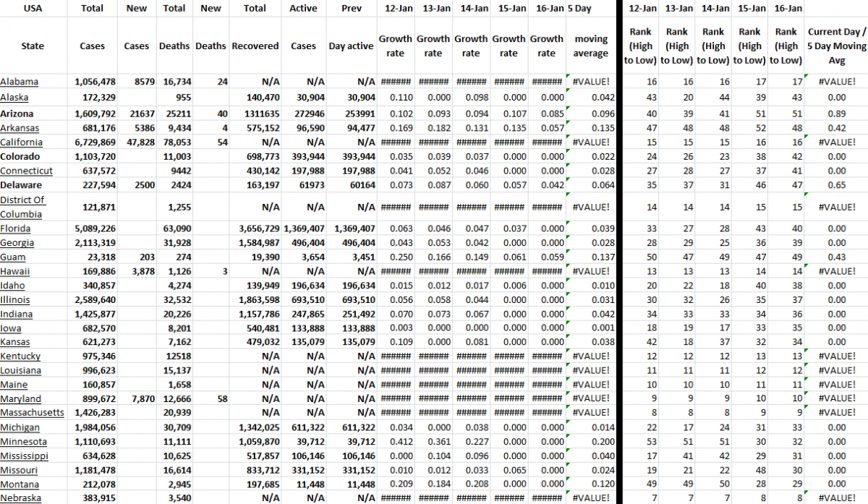
Task: Open the Nebraska state link
Action: 20,498
